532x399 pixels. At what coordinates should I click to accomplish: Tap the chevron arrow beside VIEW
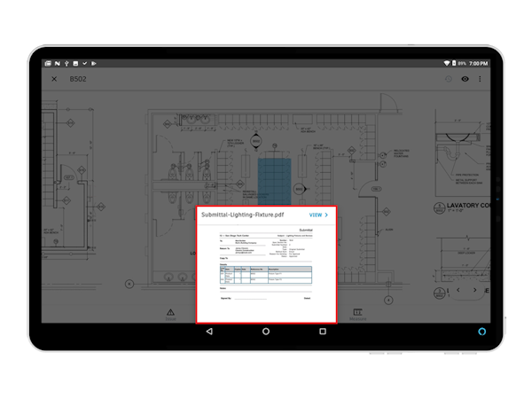click(326, 215)
